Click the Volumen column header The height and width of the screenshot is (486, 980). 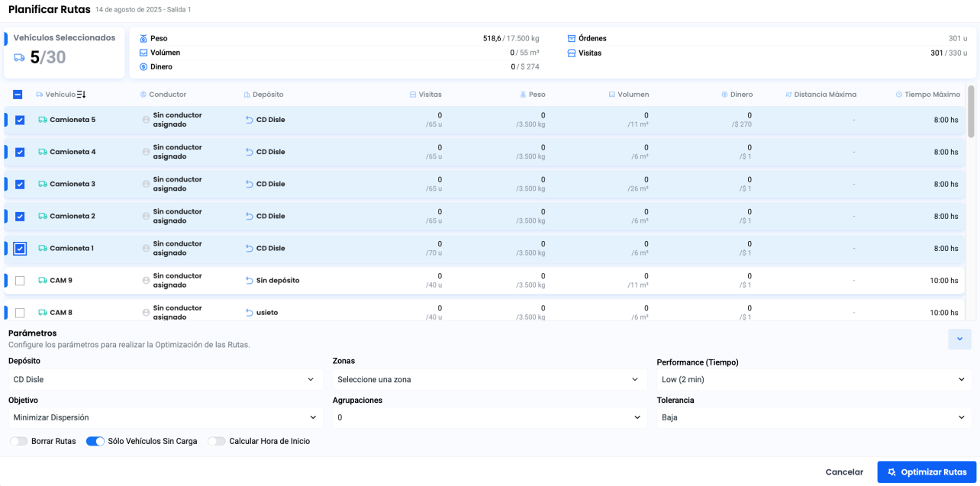[x=629, y=95]
